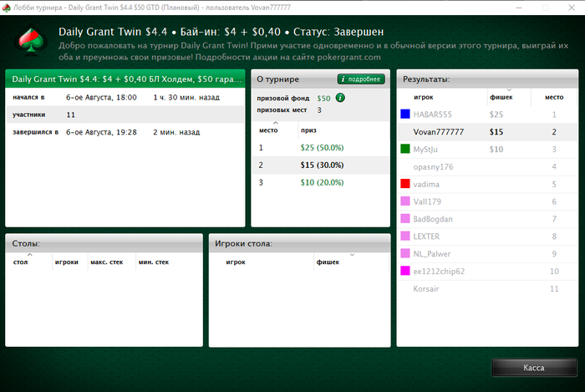
Task: Click the small spade icon in title bar
Action: [x=6, y=8]
